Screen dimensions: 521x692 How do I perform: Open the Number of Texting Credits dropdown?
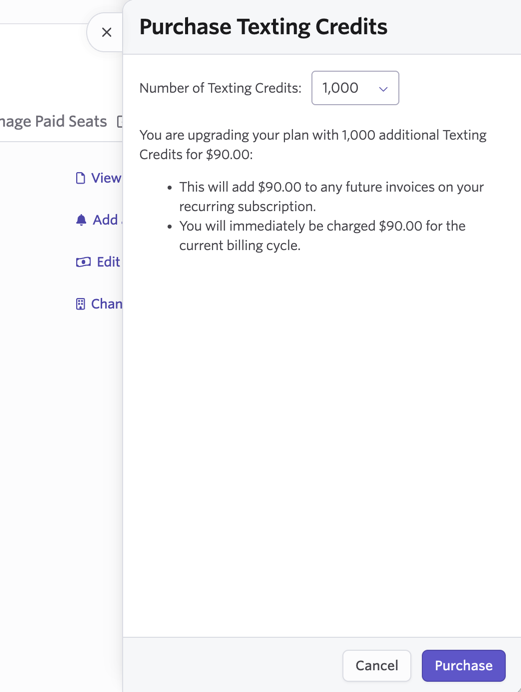tap(355, 88)
